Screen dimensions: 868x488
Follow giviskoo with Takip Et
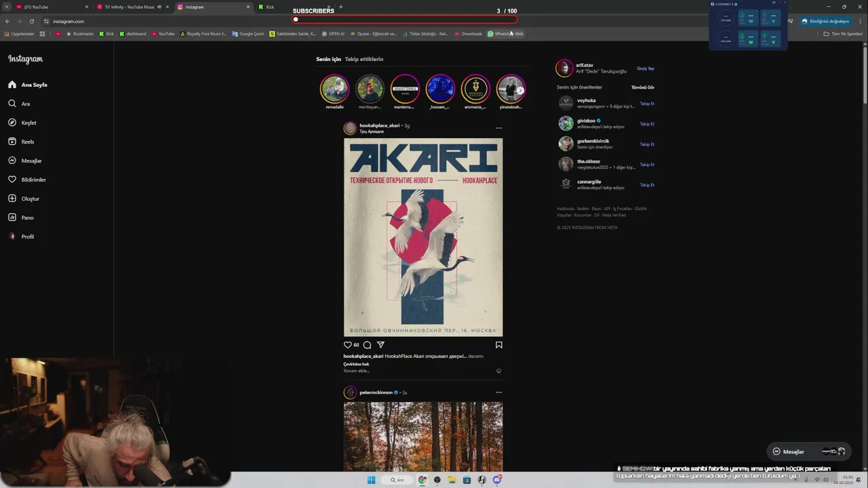click(648, 124)
